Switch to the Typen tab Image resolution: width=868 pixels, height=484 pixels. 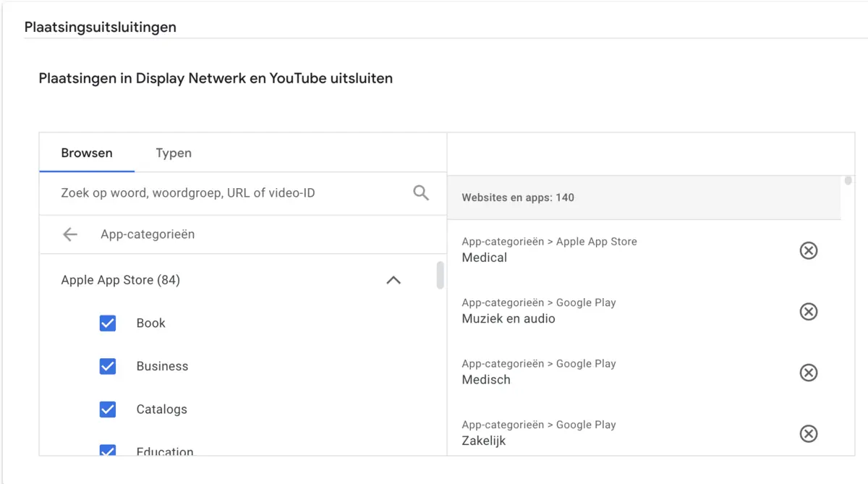(174, 153)
